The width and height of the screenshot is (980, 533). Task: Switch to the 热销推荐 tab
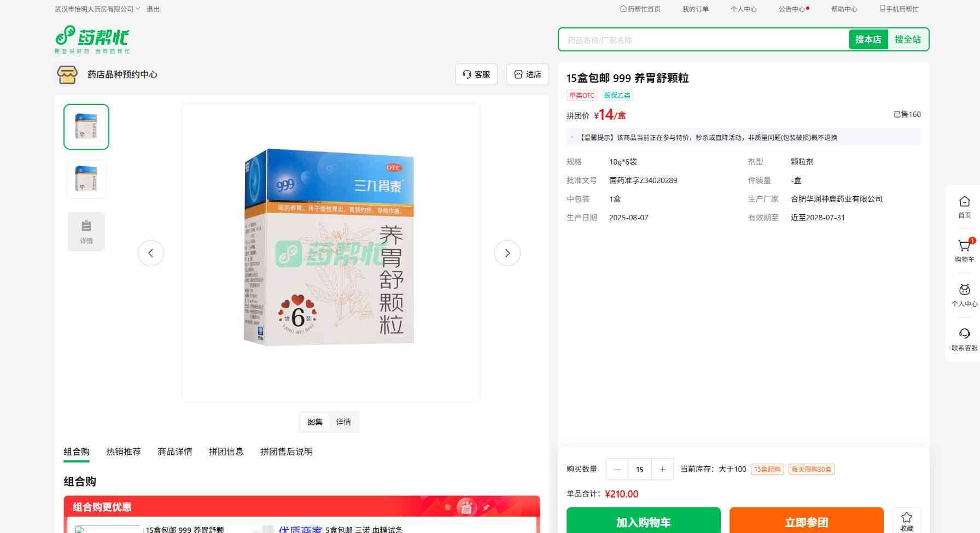click(x=124, y=452)
